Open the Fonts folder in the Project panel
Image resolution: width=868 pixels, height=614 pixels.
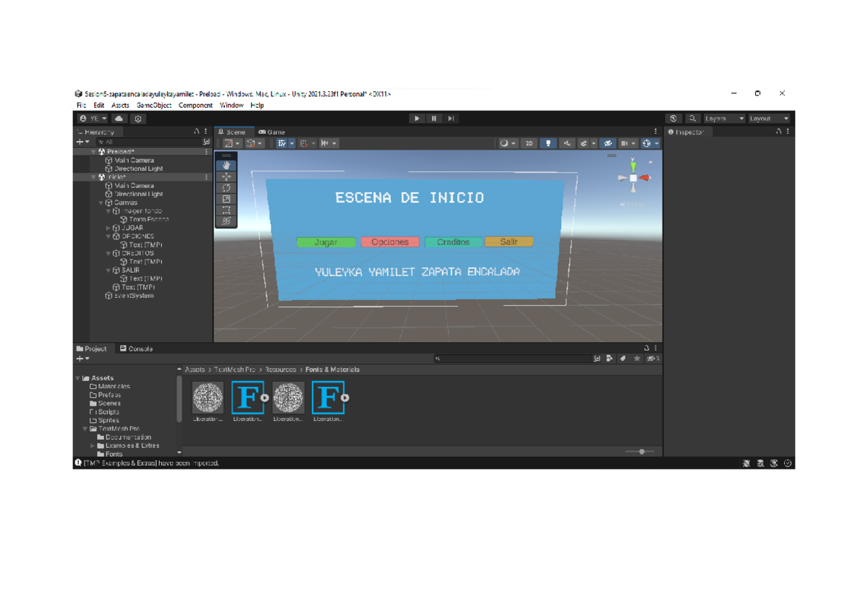[114, 453]
